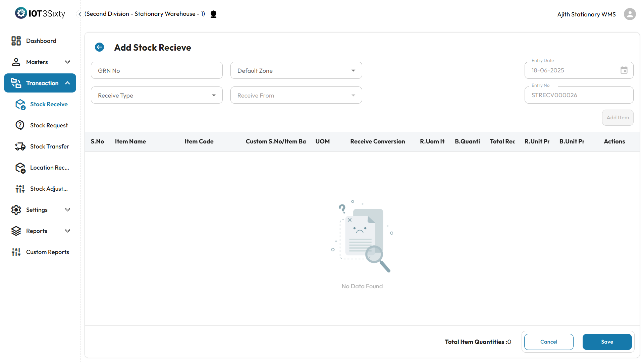
Task: Click the warehouse location pin icon
Action: click(213, 14)
